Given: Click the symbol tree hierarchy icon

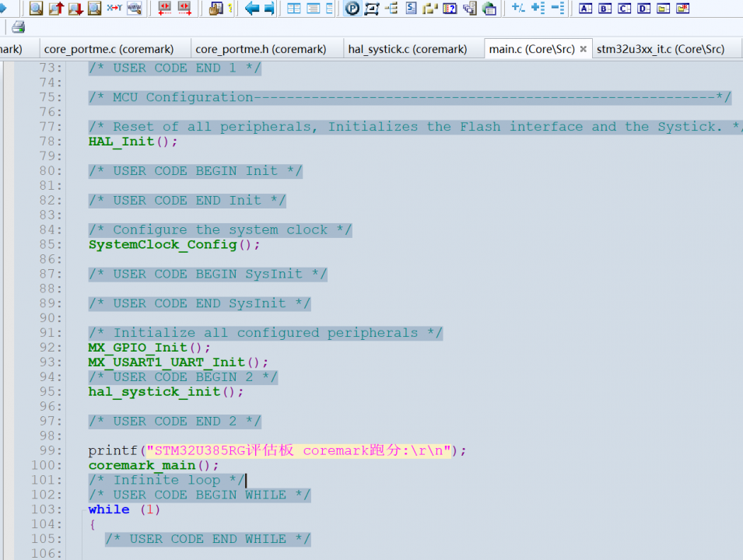Looking at the screenshot, I should click(391, 8).
